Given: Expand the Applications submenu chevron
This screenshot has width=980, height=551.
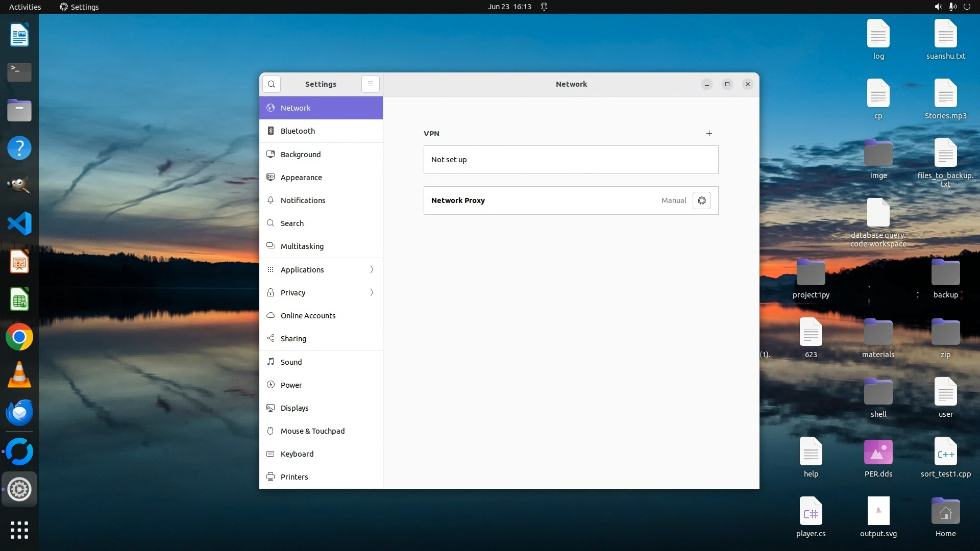Looking at the screenshot, I should click(x=372, y=270).
